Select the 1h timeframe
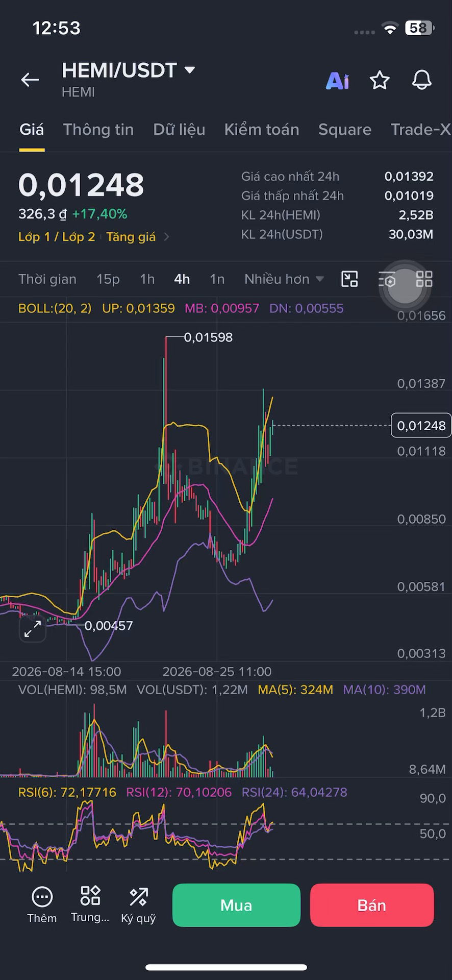 click(x=147, y=279)
